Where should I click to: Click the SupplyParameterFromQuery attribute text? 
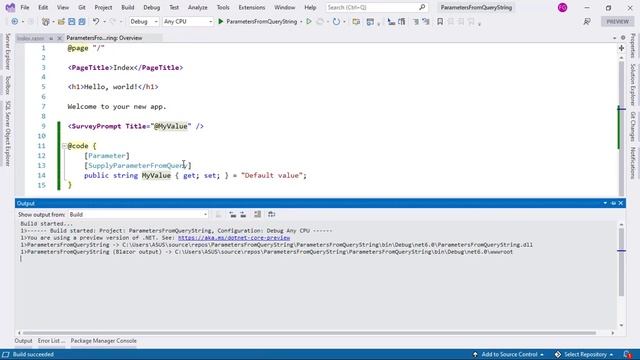pos(138,165)
